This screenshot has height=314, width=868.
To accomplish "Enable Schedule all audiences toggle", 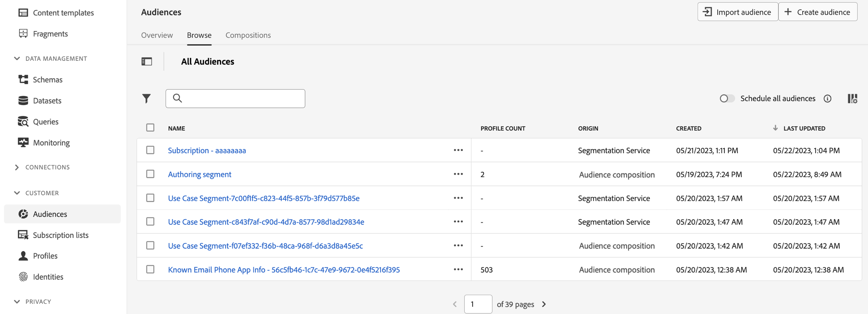I will click(x=727, y=98).
